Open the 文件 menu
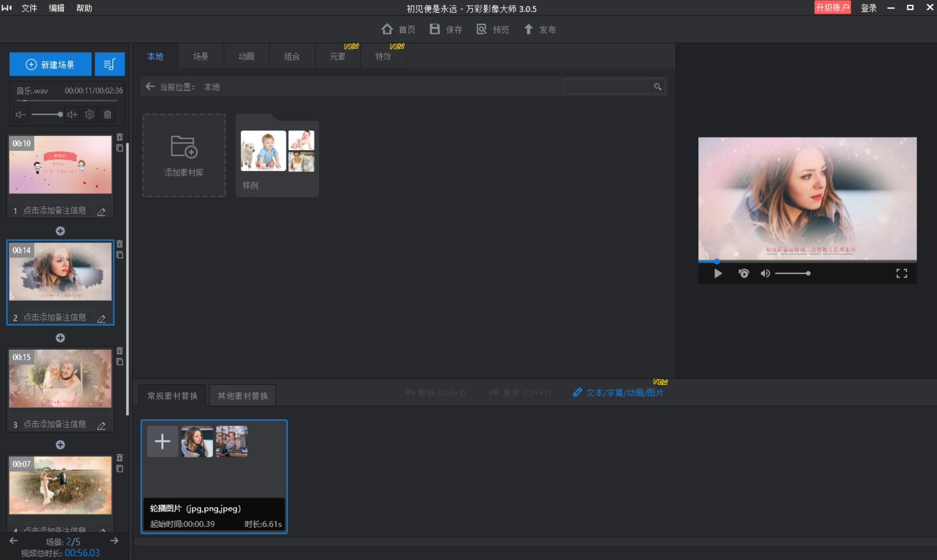Image resolution: width=937 pixels, height=560 pixels. coord(29,8)
